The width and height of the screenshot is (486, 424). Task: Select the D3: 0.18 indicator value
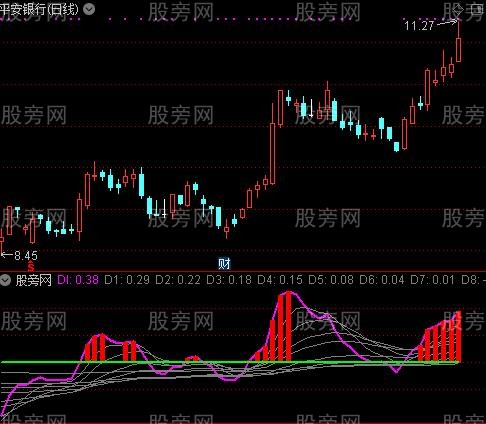tap(229, 280)
